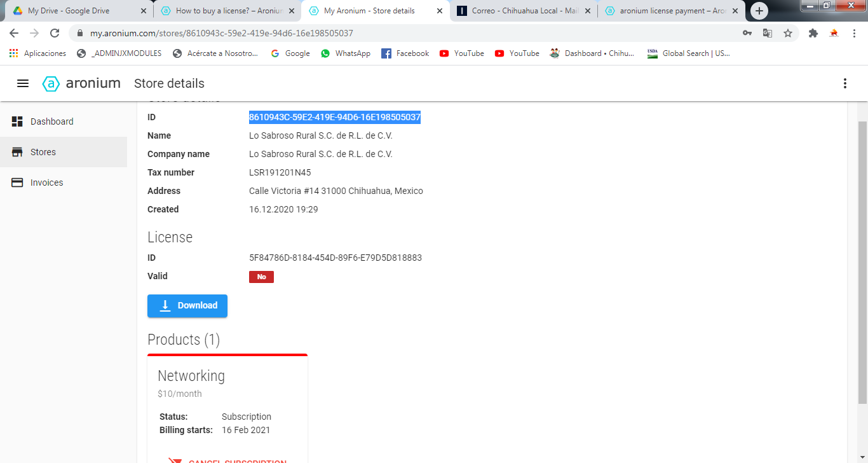Go back to previous page
The height and width of the screenshot is (463, 868).
pos(14,33)
